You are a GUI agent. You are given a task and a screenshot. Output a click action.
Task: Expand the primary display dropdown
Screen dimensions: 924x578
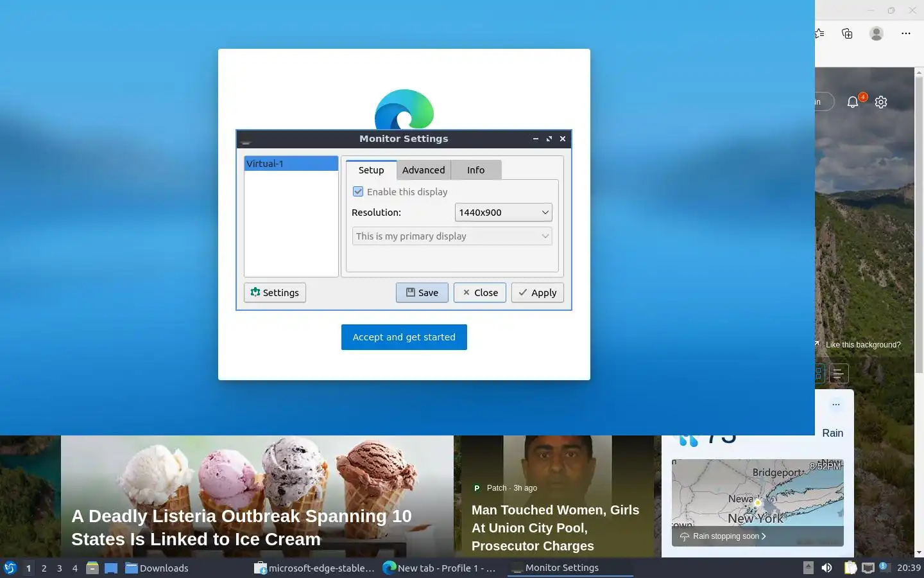click(x=452, y=236)
